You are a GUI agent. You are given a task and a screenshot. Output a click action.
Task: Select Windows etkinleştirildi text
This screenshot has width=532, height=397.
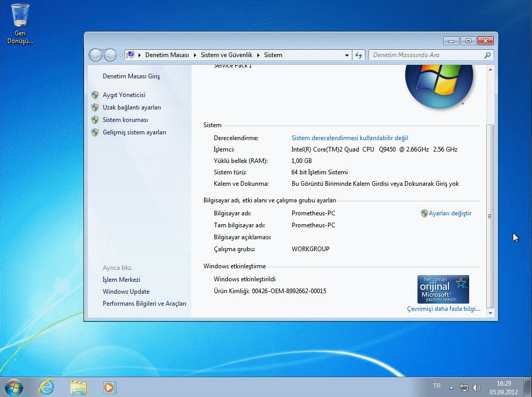pyautogui.click(x=244, y=279)
